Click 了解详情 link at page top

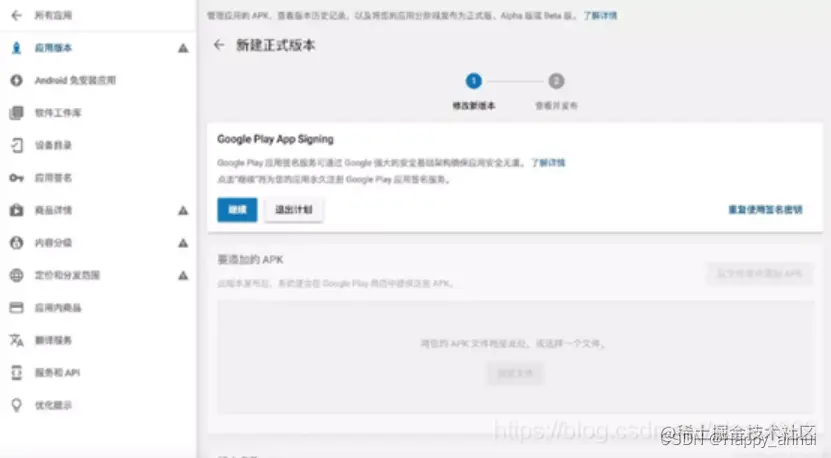coord(600,16)
